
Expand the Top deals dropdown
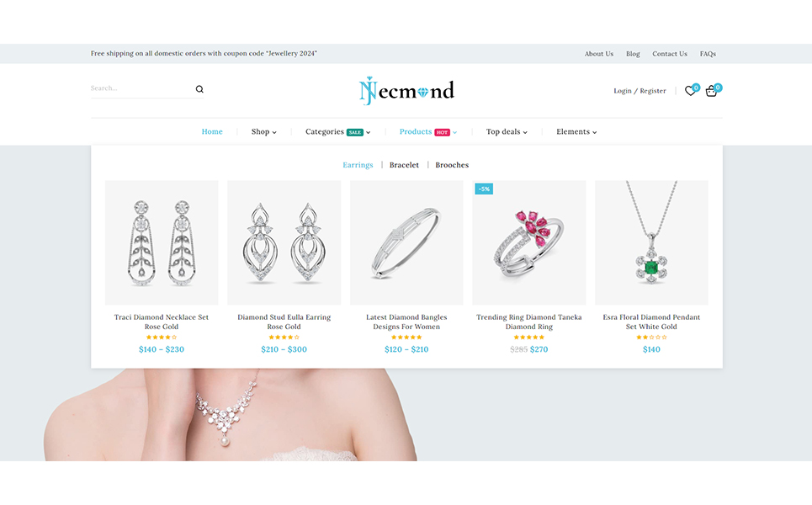coord(507,131)
